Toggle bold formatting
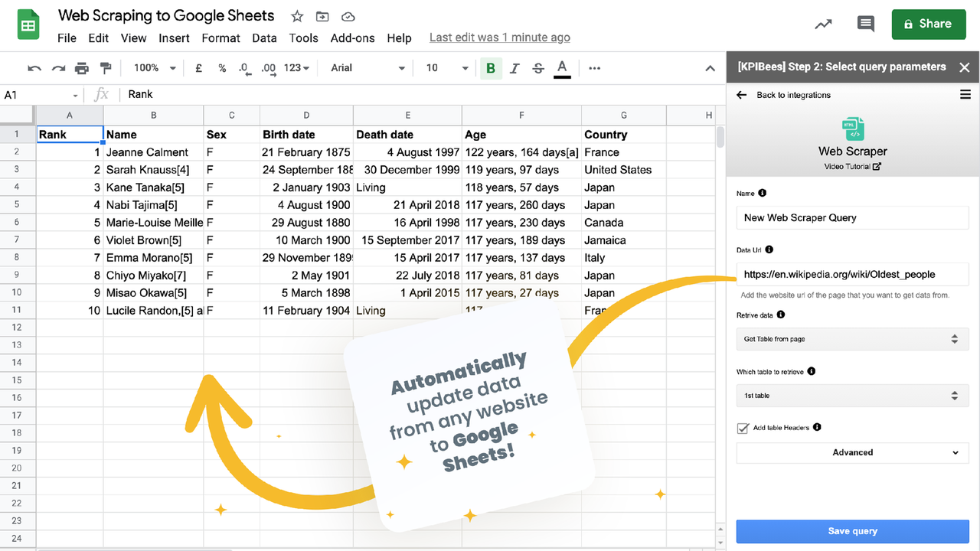The height and width of the screenshot is (551, 980). pyautogui.click(x=491, y=68)
